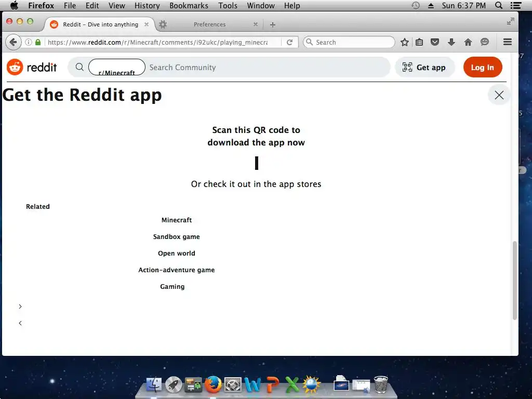Show site information using the info icon
The width and height of the screenshot is (532, 399).
29,42
